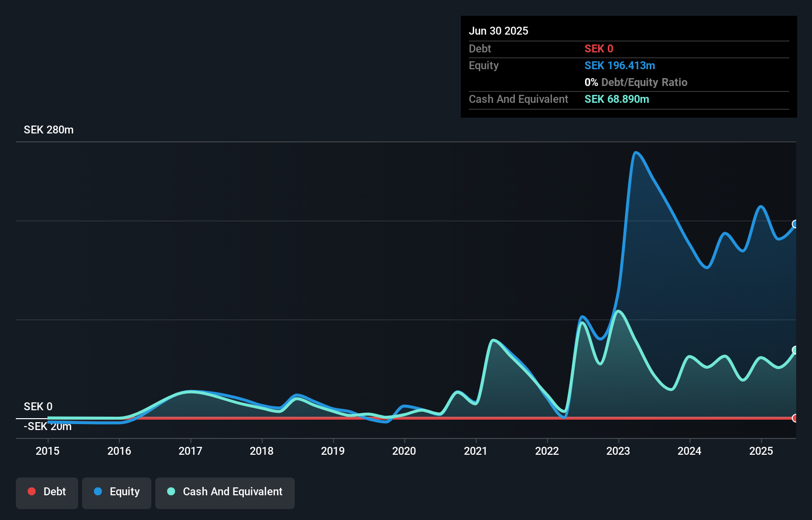Screen dimensions: 812x520
Task: Click the SEK 280m axis label
Action: (48, 130)
